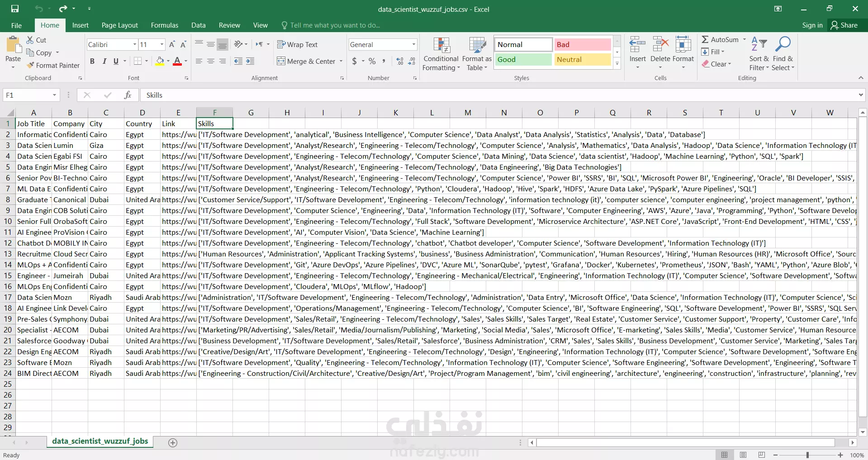Toggle Center horizontal alignment
The image size is (868, 460).
click(x=210, y=61)
